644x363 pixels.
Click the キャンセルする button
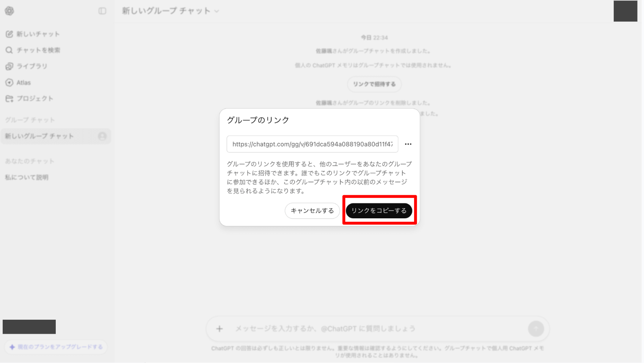click(x=312, y=211)
